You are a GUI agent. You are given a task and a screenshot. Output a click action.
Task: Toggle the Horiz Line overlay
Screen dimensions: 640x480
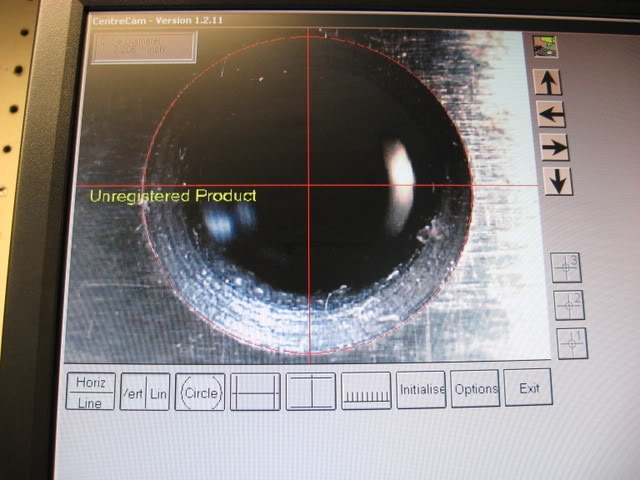tap(90, 391)
